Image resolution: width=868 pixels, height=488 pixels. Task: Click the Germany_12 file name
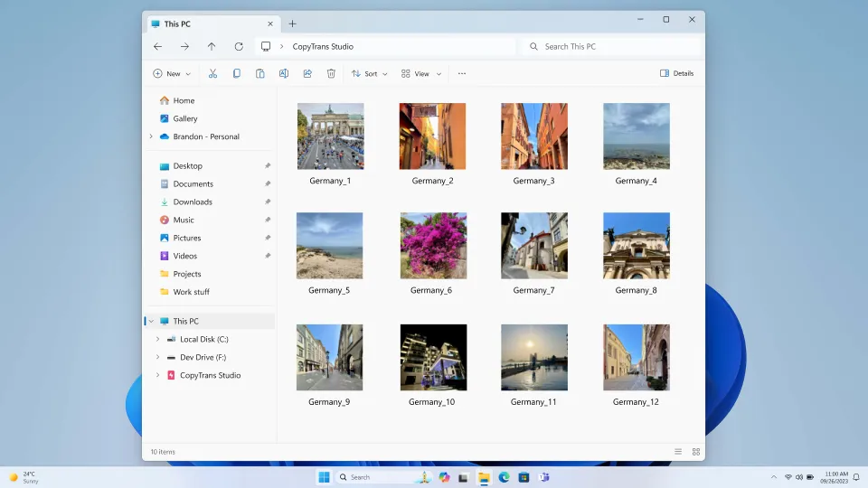point(636,402)
